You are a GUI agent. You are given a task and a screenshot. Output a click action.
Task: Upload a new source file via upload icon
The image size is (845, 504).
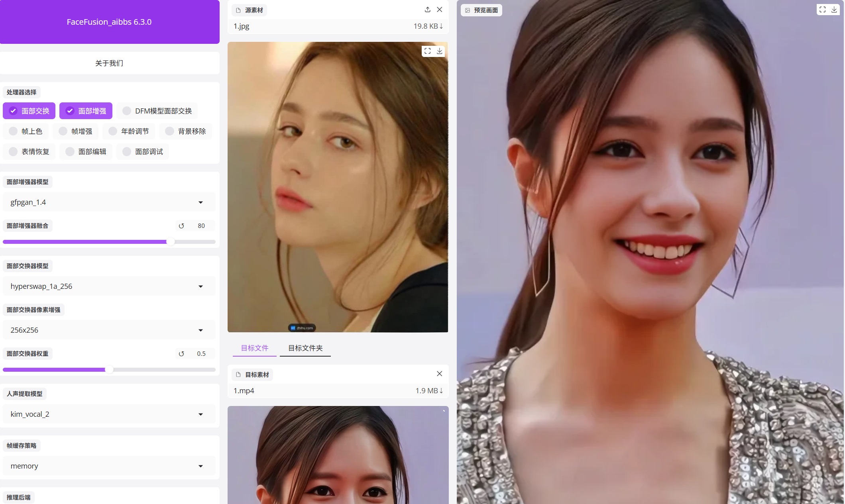[428, 10]
